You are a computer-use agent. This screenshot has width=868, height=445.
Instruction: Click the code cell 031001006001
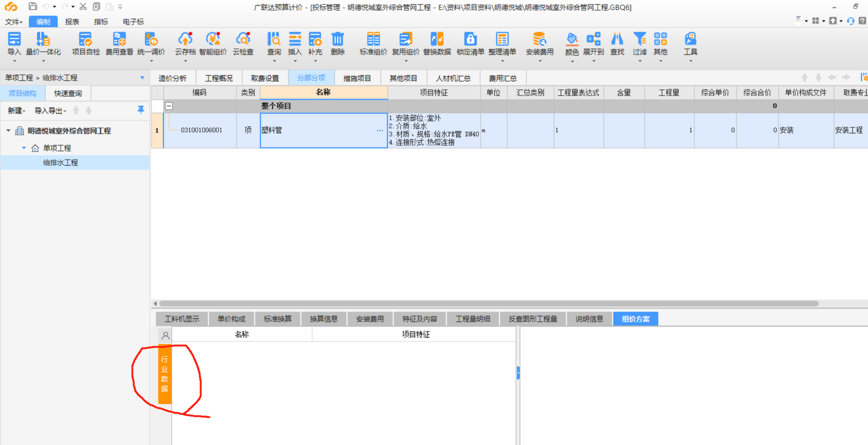pos(201,130)
